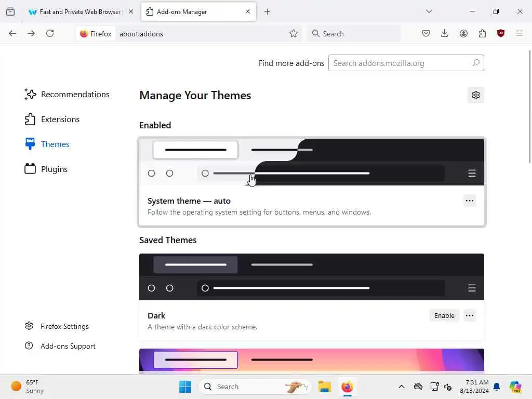Click 'A theme with a dark color scheme.'
The width and height of the screenshot is (532, 399).
point(202,327)
